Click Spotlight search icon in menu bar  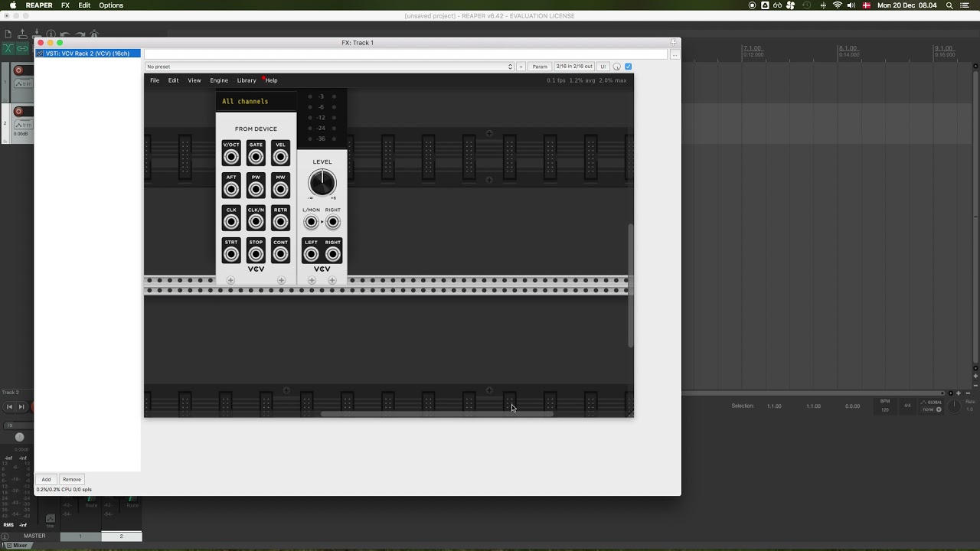(949, 5)
